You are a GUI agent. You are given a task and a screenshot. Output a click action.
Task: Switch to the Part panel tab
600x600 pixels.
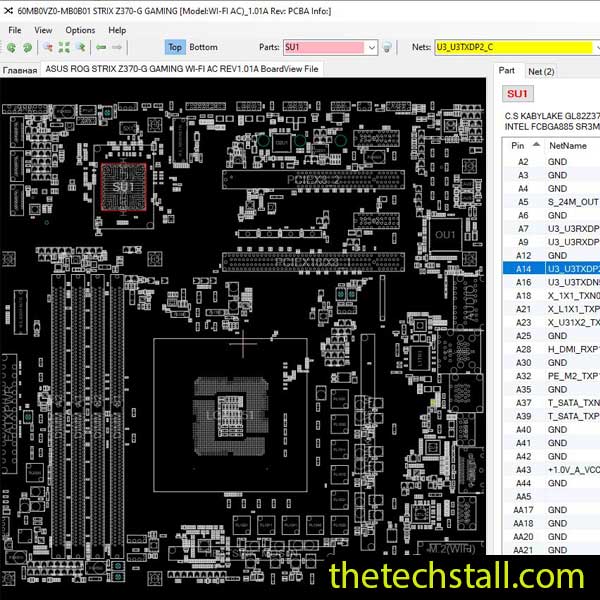pos(506,70)
